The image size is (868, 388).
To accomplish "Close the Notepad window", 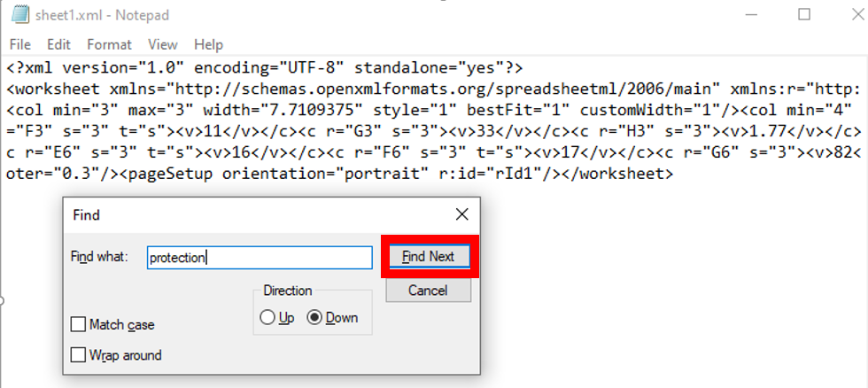I will pos(857,14).
